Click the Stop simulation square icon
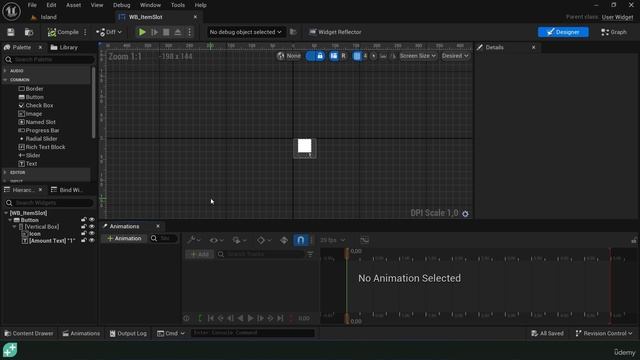This screenshot has width=640, height=360. point(166,32)
